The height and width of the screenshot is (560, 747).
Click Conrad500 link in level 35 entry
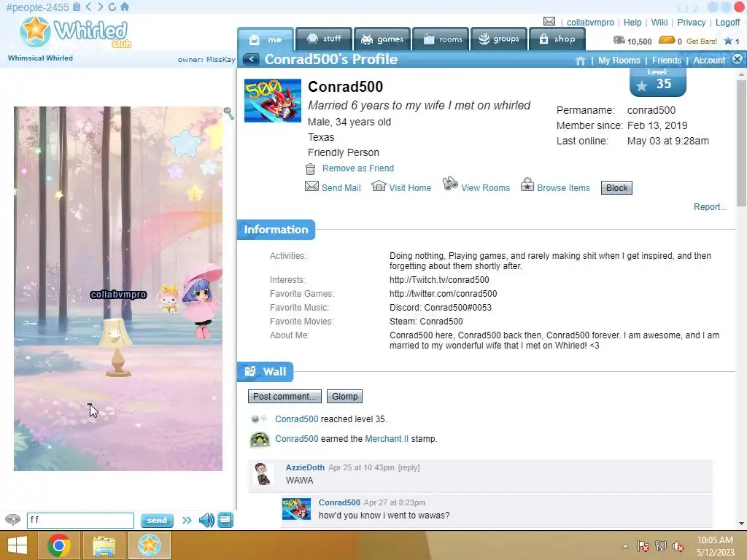click(296, 419)
